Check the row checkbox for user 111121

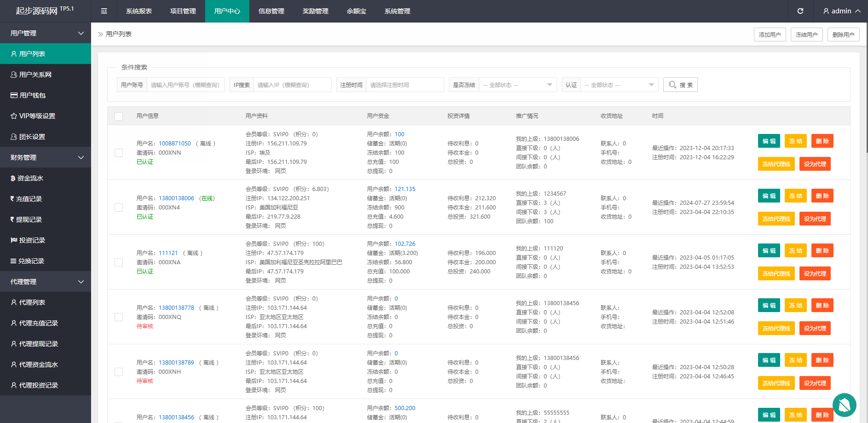coord(119,262)
